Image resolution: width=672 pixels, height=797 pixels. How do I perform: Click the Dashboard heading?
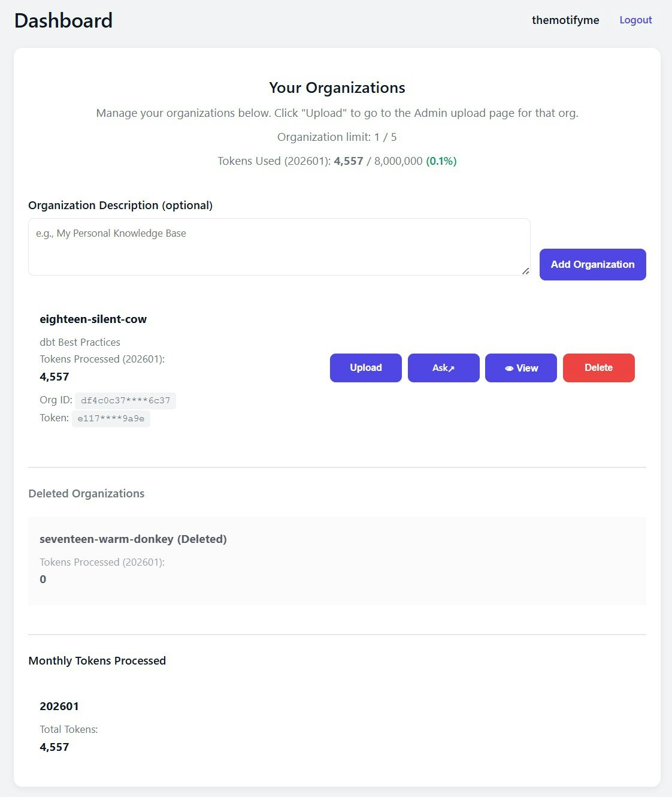63,20
